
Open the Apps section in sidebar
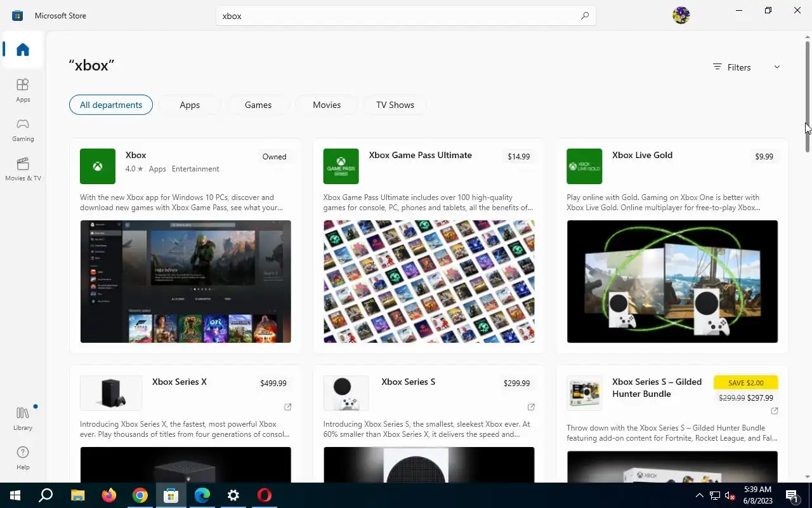click(23, 90)
